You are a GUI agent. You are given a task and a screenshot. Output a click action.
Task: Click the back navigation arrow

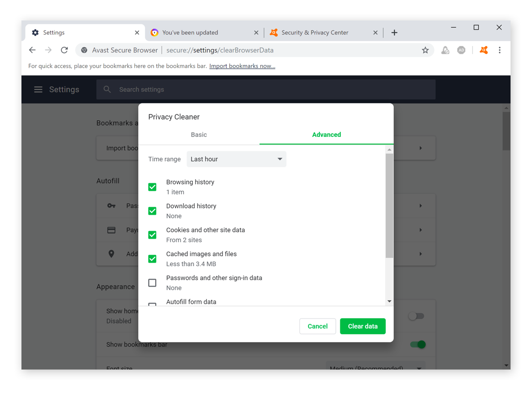click(32, 50)
